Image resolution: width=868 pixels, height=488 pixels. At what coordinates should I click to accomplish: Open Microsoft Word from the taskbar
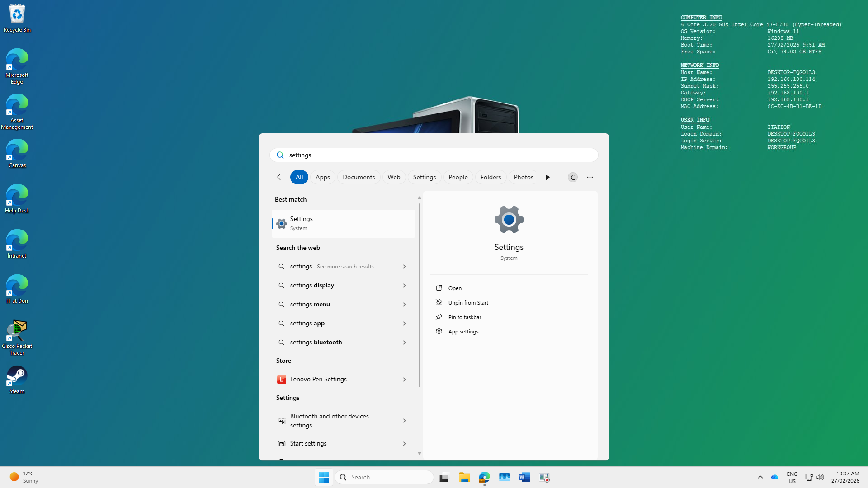coord(524,477)
